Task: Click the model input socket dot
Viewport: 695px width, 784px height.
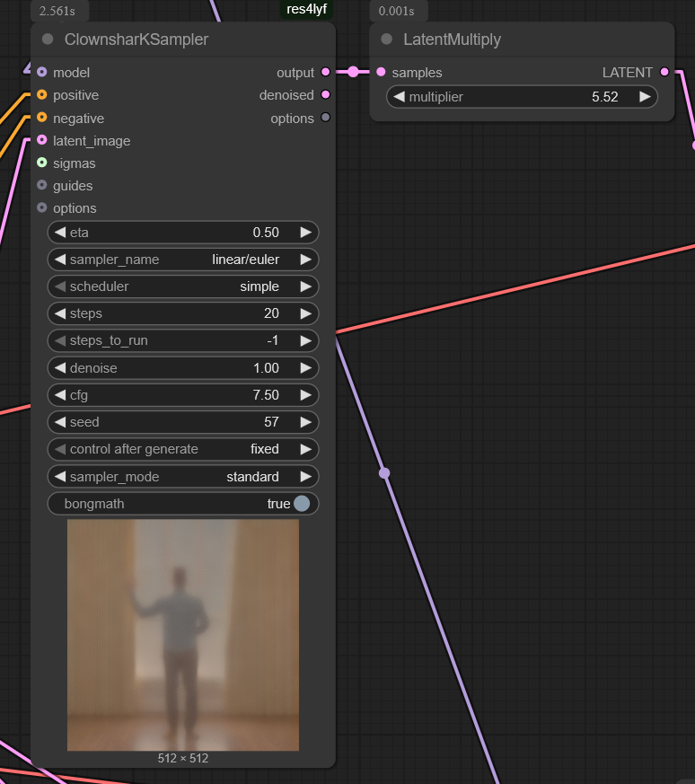Action: [42, 72]
